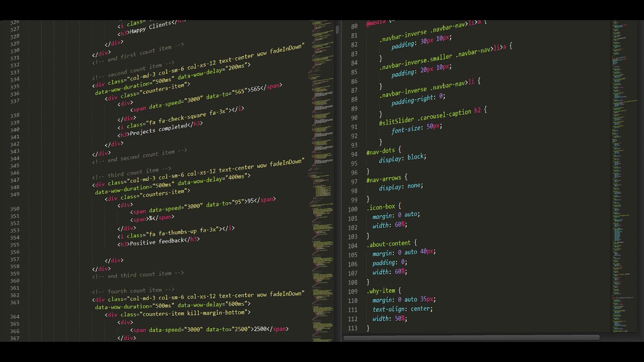644x362 pixels.
Task: Click the '.about-content' selector
Action: pyautogui.click(x=389, y=244)
